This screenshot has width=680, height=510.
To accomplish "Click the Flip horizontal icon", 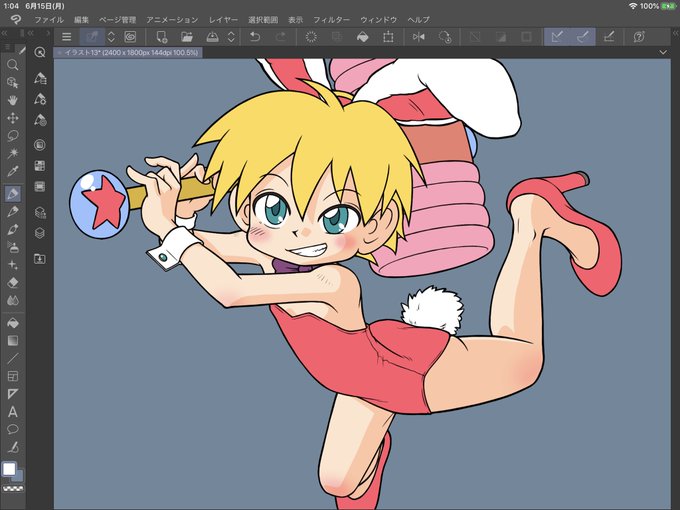I will click(x=418, y=37).
